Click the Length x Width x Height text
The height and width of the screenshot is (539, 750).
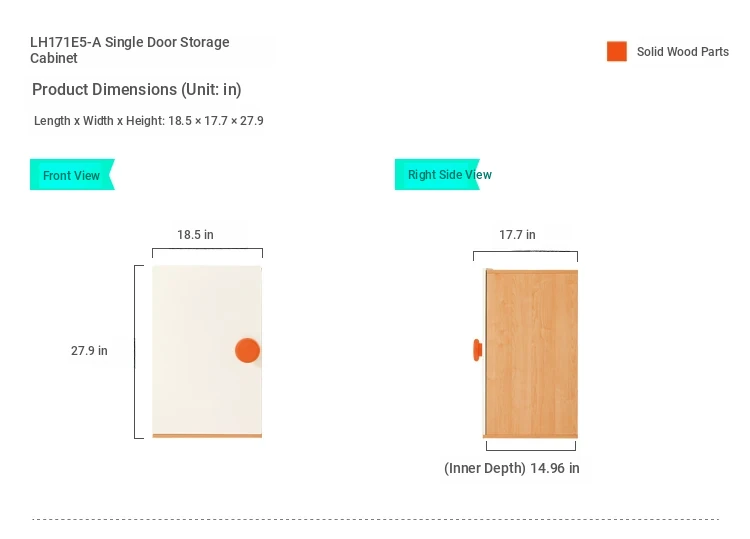[x=148, y=121]
